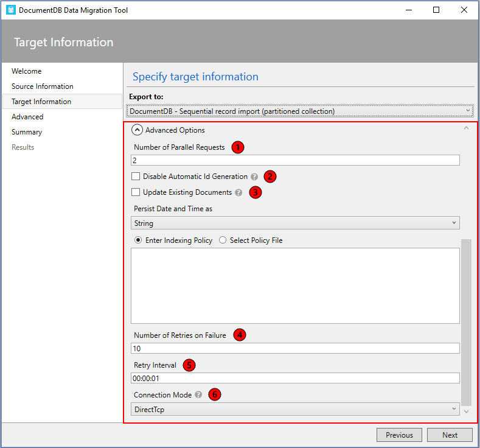480x448 pixels.
Task: Open the Connection Mode DirectTcp dropdown
Action: pos(295,409)
